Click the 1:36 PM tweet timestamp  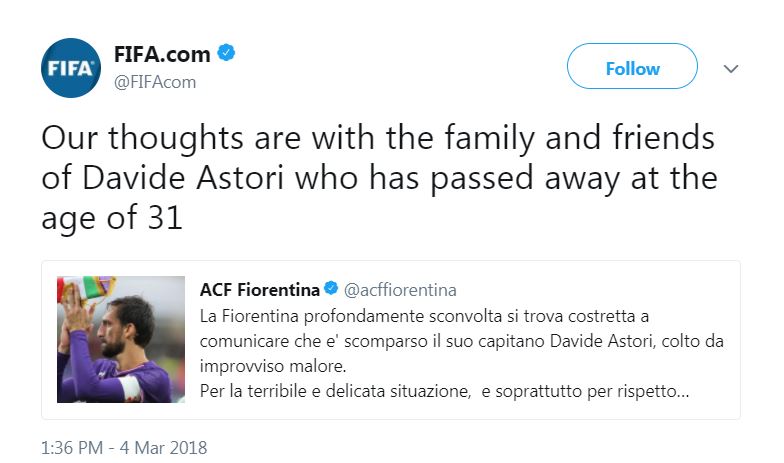[x=73, y=447]
